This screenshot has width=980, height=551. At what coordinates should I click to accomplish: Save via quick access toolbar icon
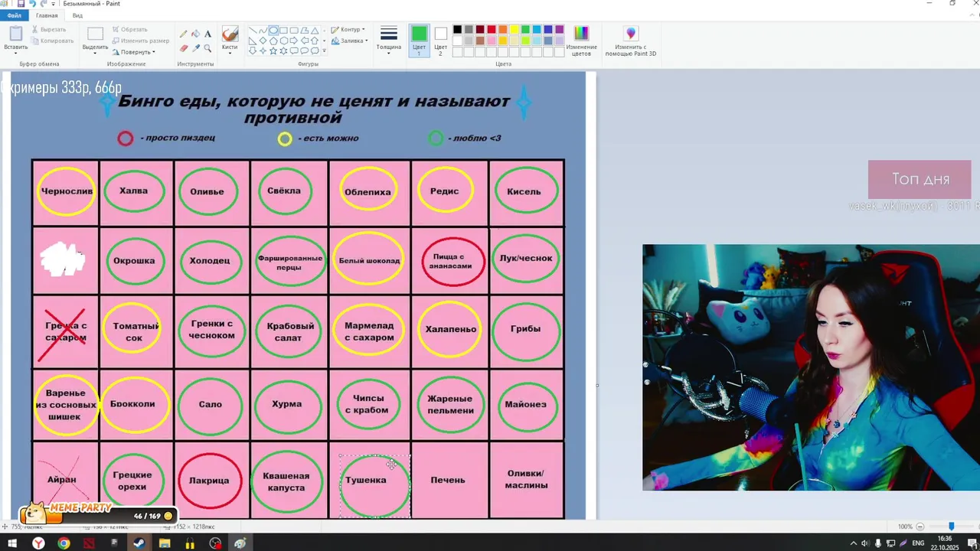coord(21,4)
